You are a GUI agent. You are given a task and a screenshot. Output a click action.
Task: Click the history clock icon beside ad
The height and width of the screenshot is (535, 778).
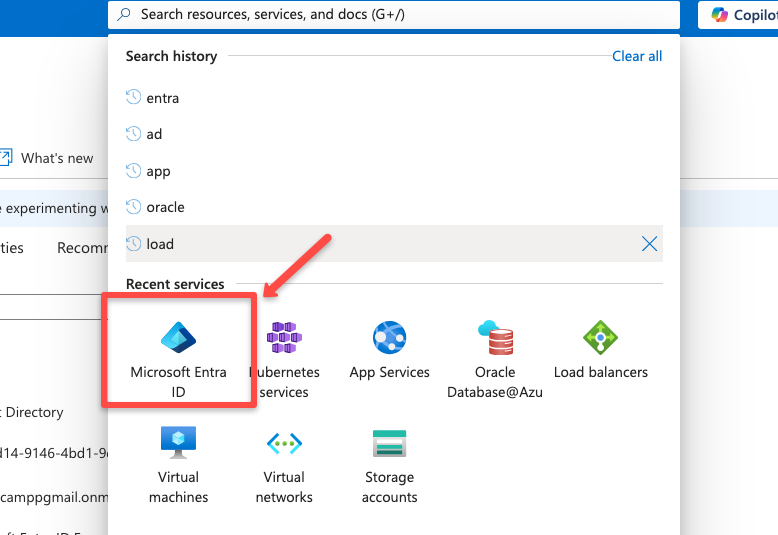133,134
